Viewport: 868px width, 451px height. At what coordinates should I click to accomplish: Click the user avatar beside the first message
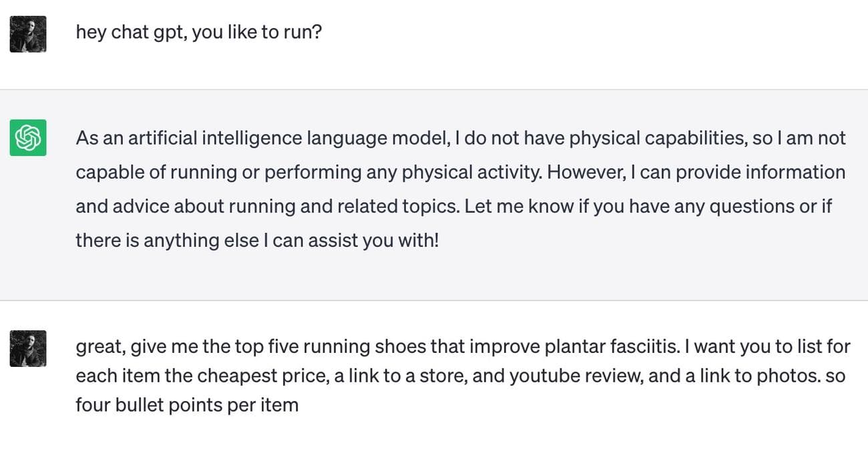[x=28, y=34]
